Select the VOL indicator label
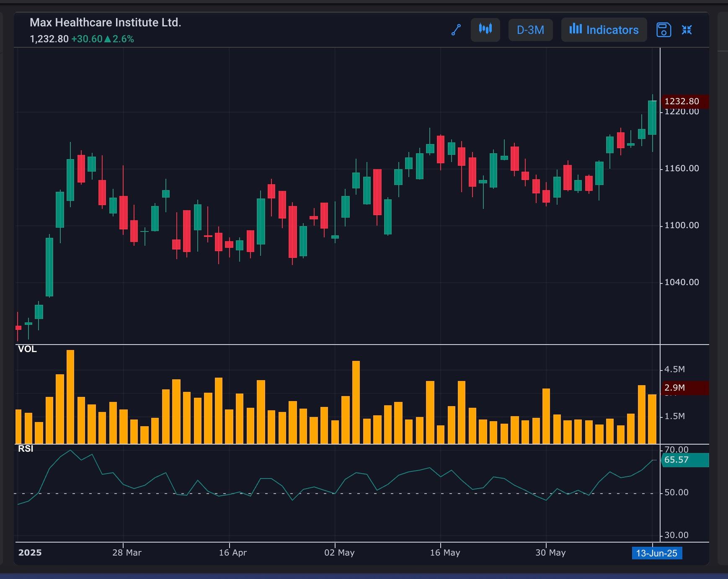The image size is (728, 579). tap(27, 349)
